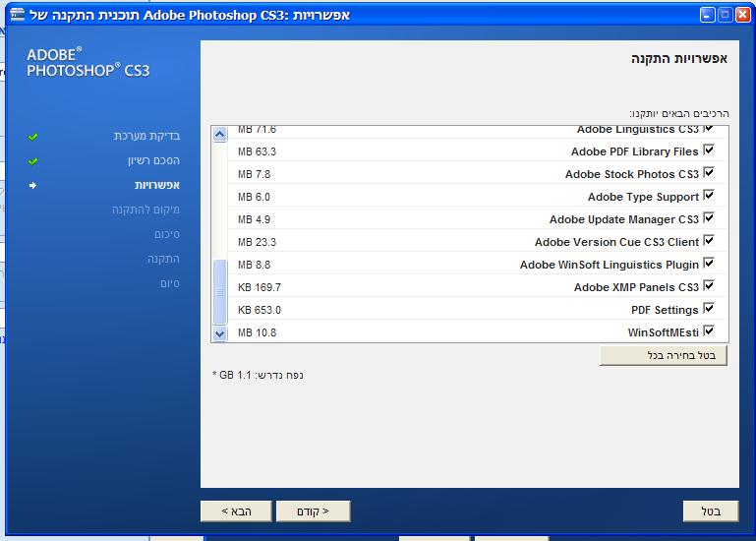Screen dimensions: 756x541
Task: Click the scrollbar down arrow in component list
Action: [x=220, y=333]
